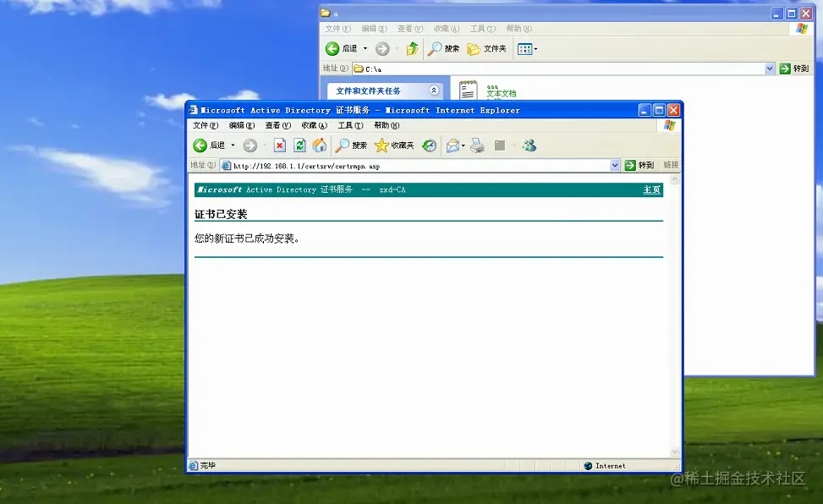Click the Internet zone globe in status bar
Screen dimensions: 823x504
(588, 466)
